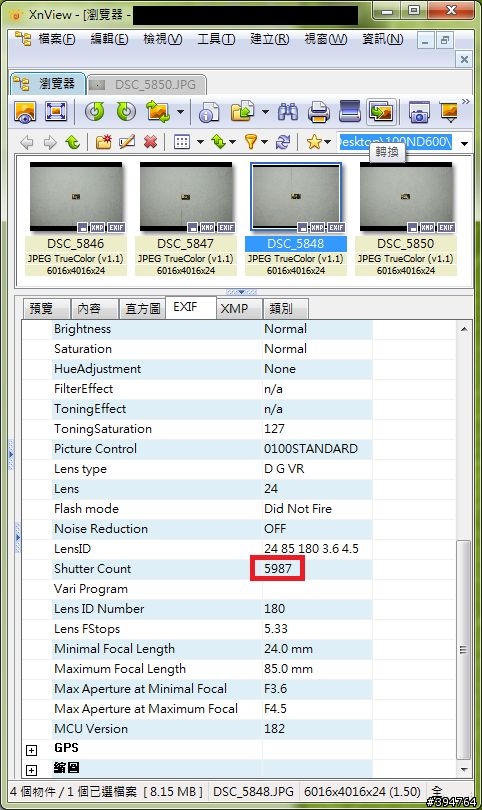Screen dimensions: 482x810
Task: Open the 資訊(N) menu
Action: 382,39
